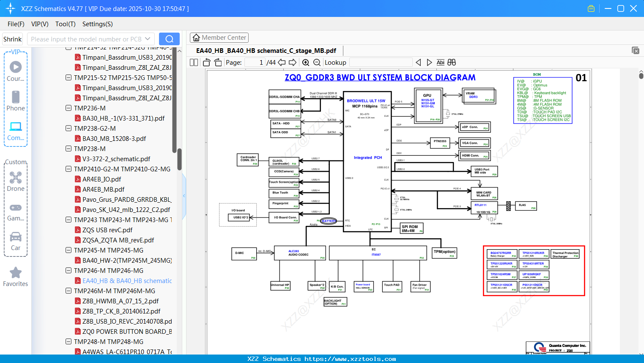The image size is (644, 363).
Task: Select the EA40_HB schematic_C_stage_MB.pdf document tab
Action: click(266, 51)
